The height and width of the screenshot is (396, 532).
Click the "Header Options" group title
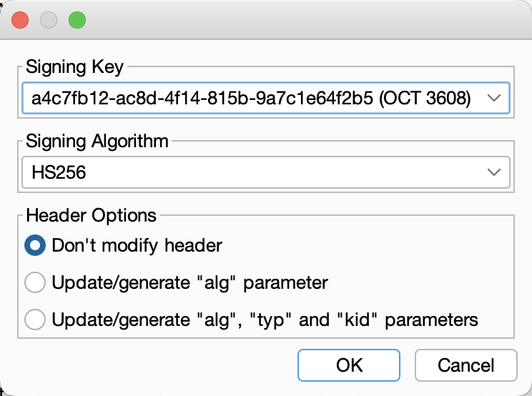[91, 214]
